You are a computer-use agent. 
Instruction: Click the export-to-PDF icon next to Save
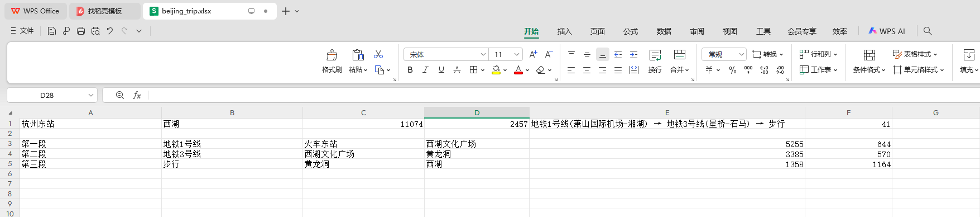point(66,31)
